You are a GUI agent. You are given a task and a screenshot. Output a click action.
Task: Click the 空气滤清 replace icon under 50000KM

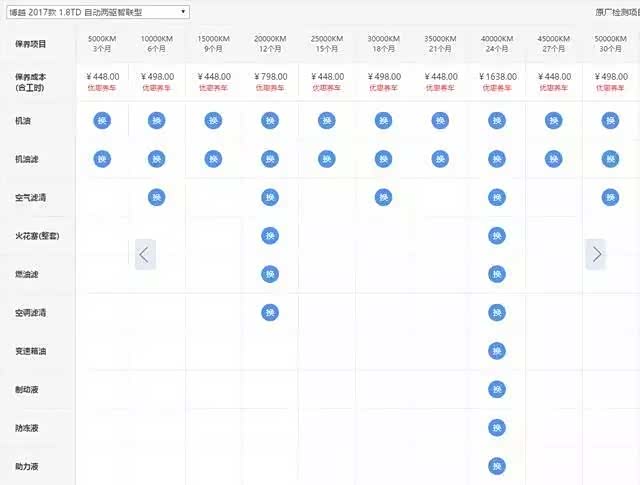(x=611, y=197)
